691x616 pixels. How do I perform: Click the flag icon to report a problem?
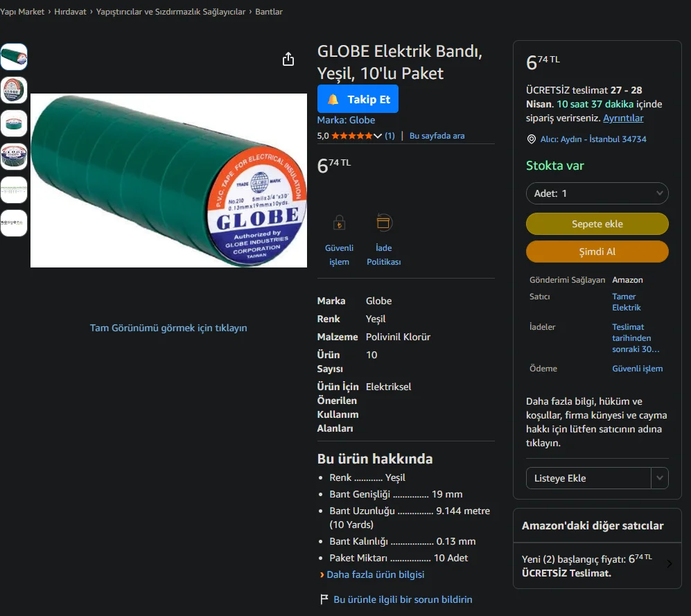(x=324, y=599)
